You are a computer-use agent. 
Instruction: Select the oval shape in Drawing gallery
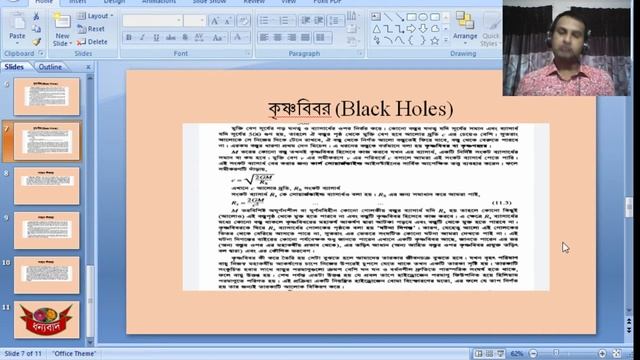click(x=423, y=17)
